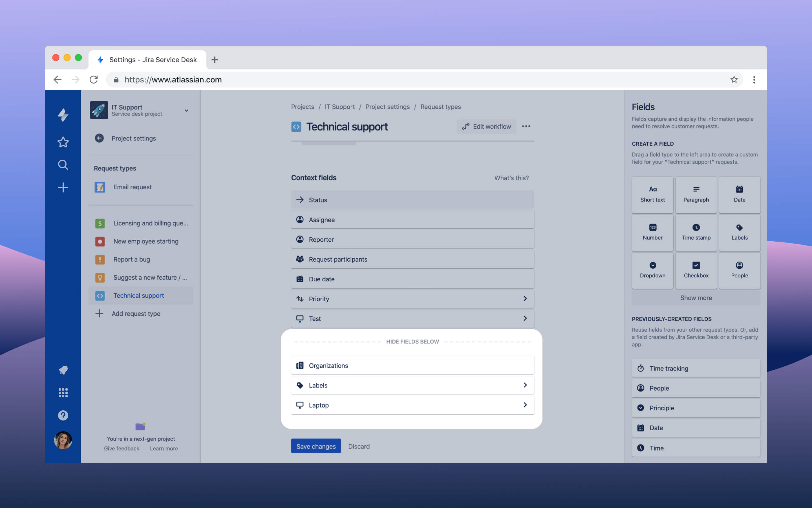This screenshot has width=812, height=508.
Task: Click the Save changes button
Action: pos(316,446)
